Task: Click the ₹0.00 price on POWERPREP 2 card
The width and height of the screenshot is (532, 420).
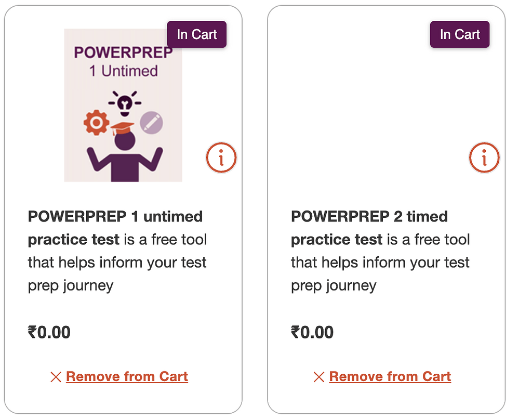Action: coord(312,332)
